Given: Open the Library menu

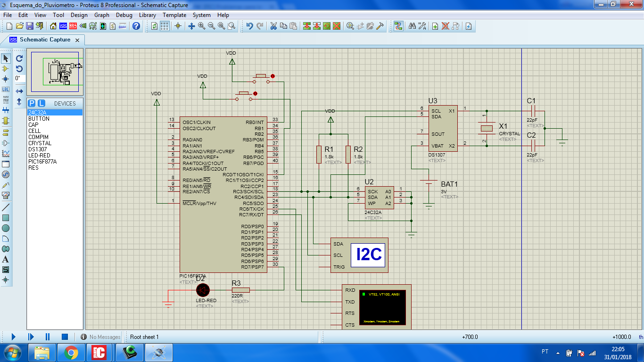Looking at the screenshot, I should (x=148, y=15).
